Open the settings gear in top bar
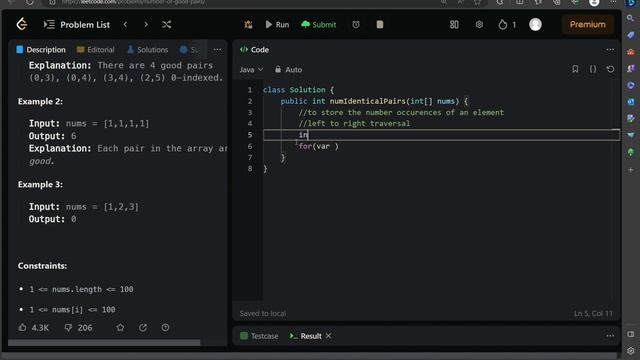Image resolution: width=640 pixels, height=360 pixels. click(479, 24)
